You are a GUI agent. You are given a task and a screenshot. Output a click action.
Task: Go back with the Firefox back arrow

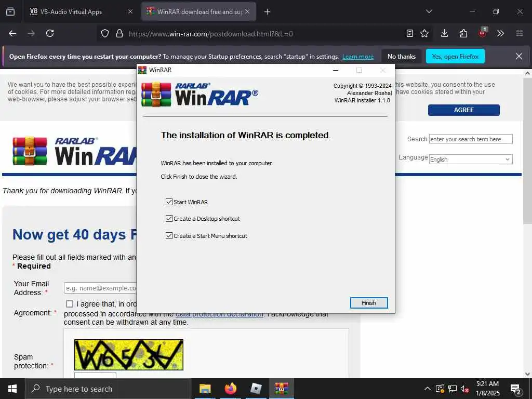tap(12, 33)
